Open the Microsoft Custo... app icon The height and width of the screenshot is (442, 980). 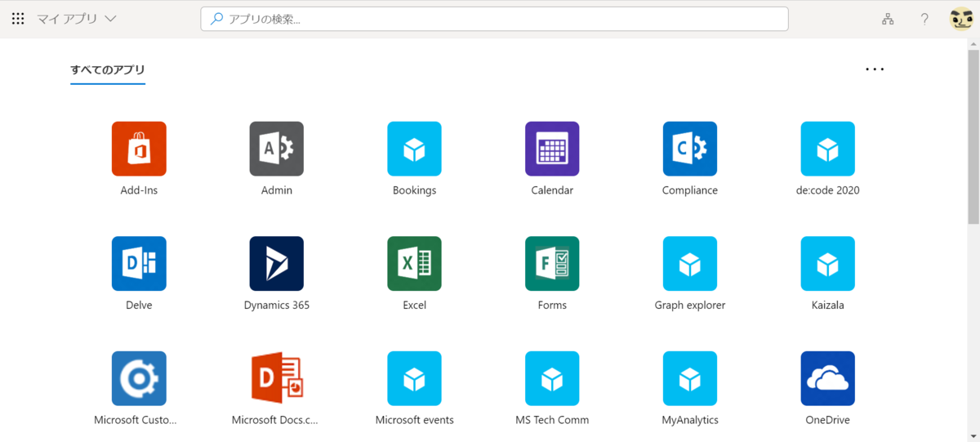139,379
